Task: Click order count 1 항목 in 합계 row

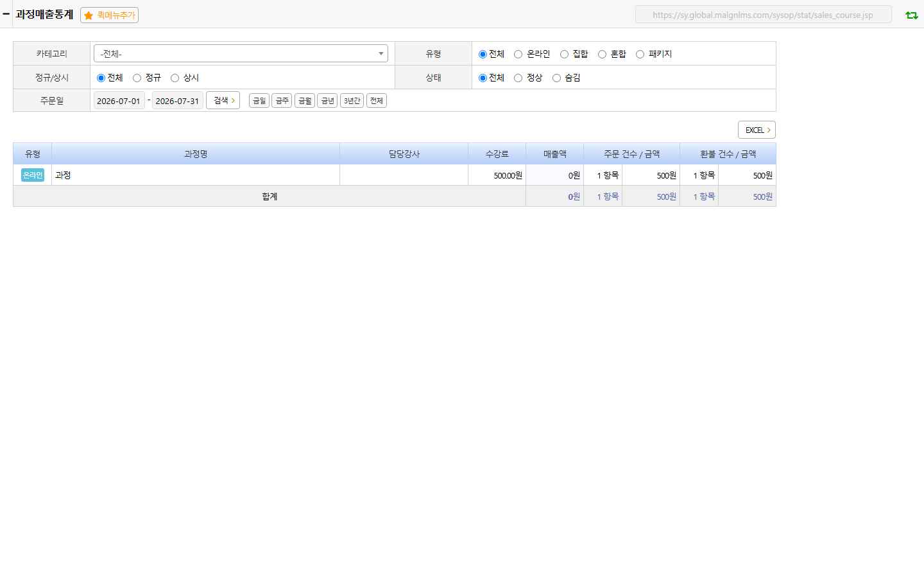Action: [608, 197]
